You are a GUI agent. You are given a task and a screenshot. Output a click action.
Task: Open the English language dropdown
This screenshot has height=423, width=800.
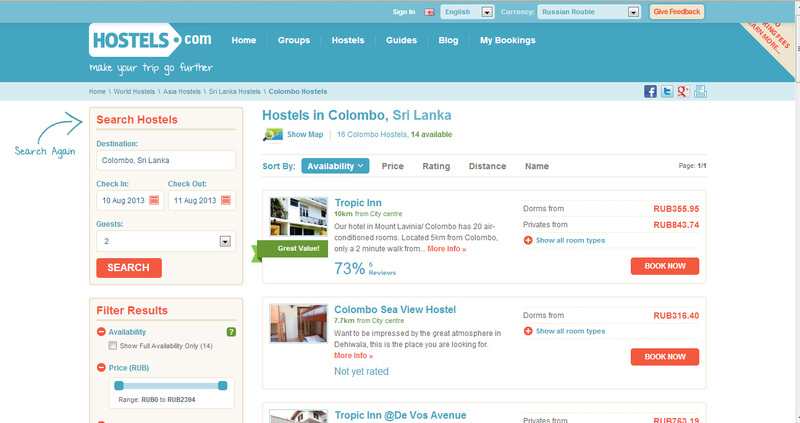click(467, 12)
